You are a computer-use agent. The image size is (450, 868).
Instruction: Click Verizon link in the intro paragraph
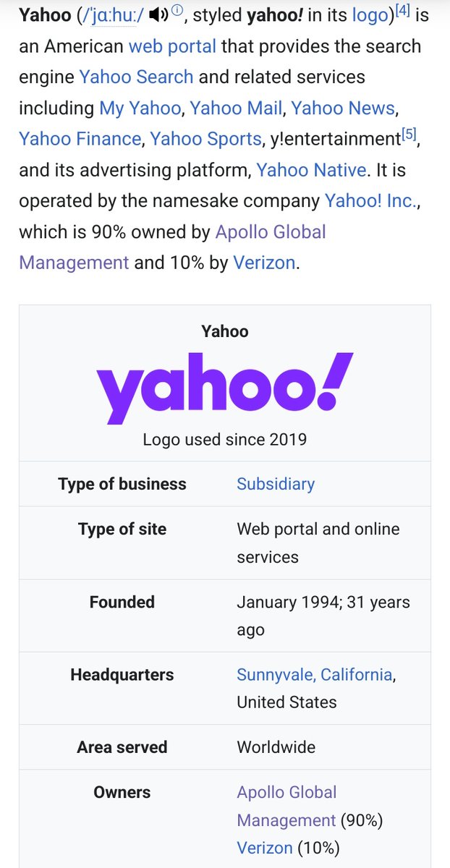tap(264, 262)
